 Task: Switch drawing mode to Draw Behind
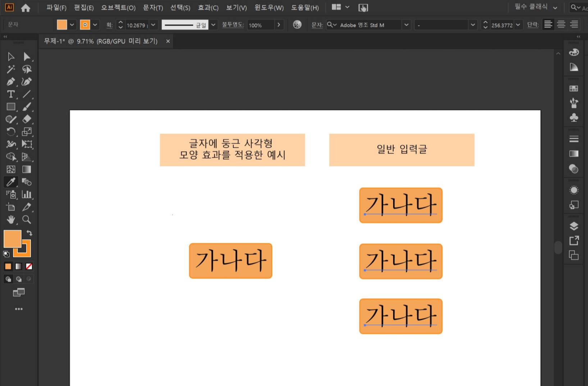[19, 279]
